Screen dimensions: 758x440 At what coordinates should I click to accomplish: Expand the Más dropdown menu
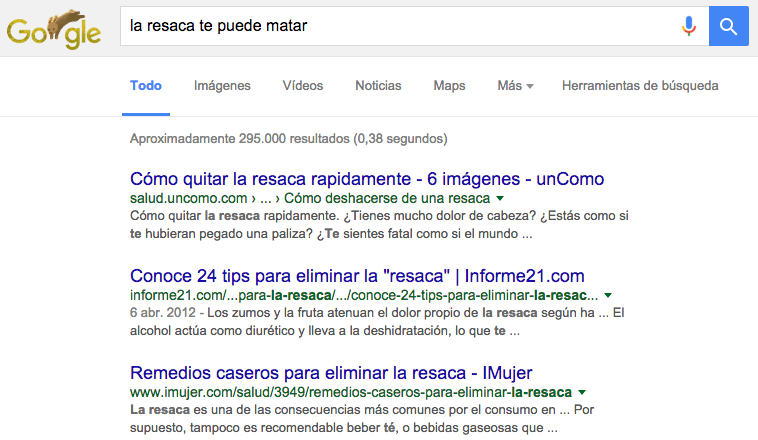pos(515,86)
